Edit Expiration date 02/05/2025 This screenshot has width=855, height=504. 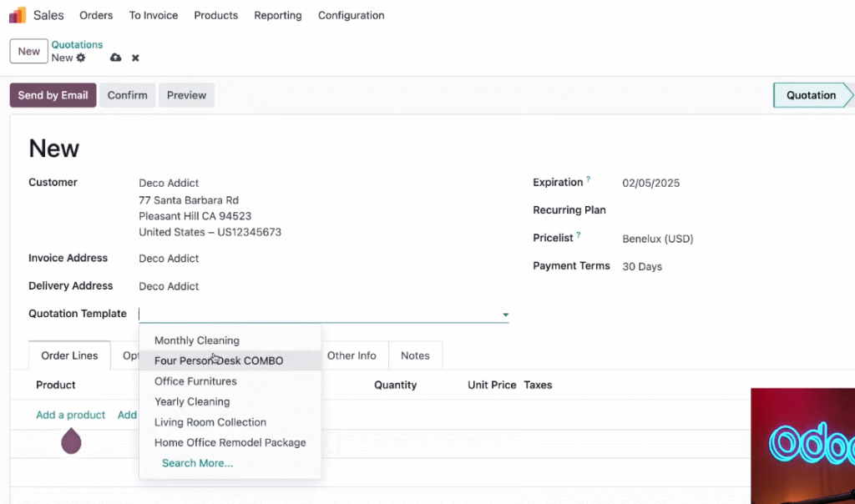[651, 183]
